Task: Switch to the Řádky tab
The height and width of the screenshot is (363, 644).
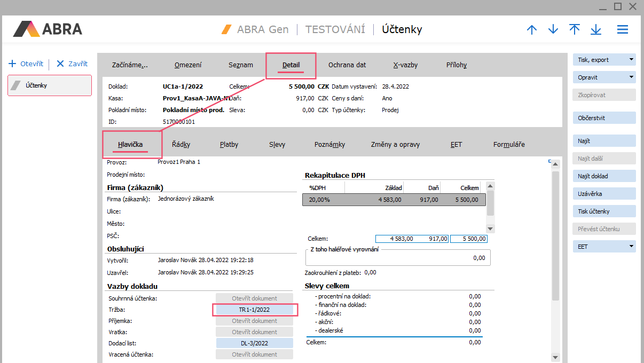Action: tap(181, 145)
